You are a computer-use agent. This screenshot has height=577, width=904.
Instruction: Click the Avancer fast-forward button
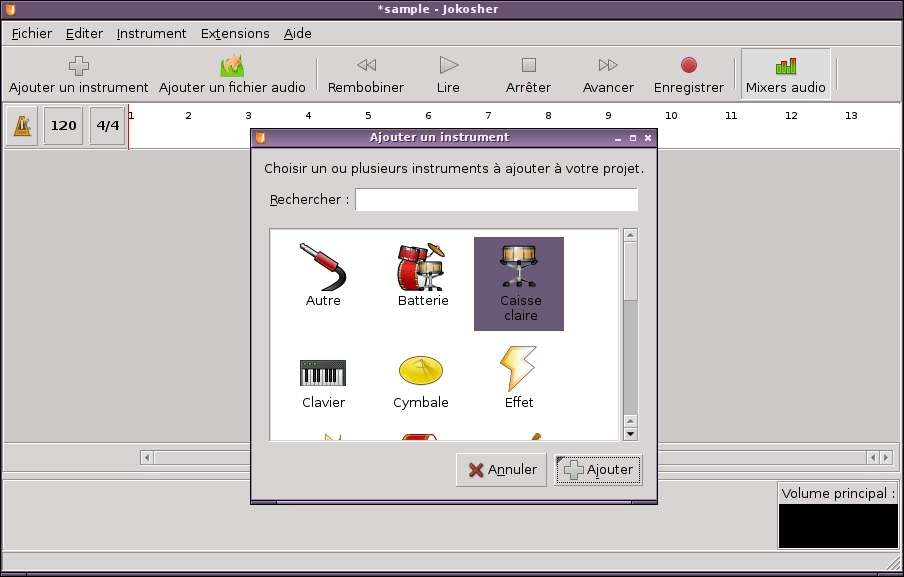click(608, 74)
